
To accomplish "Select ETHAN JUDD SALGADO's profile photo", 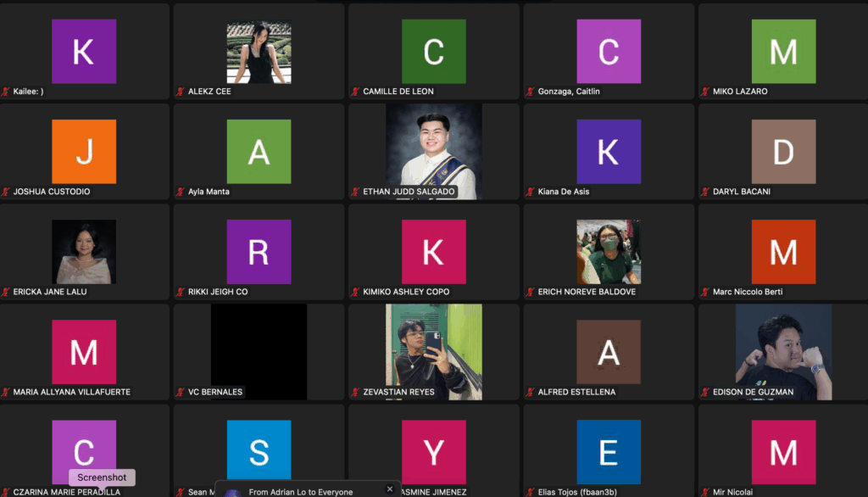I will [x=433, y=151].
